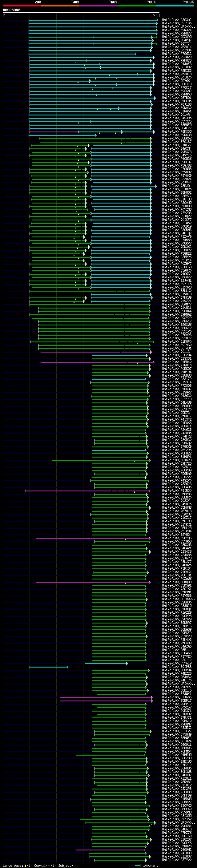This screenshot has width=197, height=868.
Task: Open hit UniRef100_B9T1G5
Action: coord(177,23)
